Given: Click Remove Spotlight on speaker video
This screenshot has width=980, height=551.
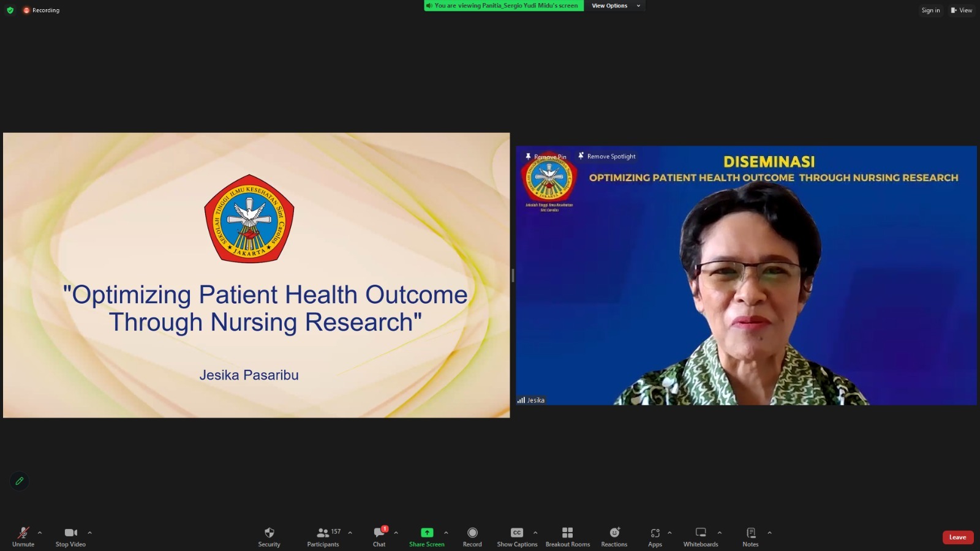Looking at the screenshot, I should 606,157.
